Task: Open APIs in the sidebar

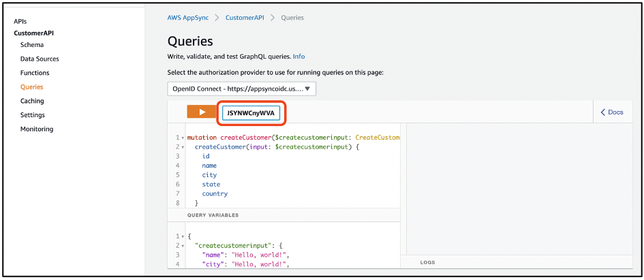Action: (20, 21)
